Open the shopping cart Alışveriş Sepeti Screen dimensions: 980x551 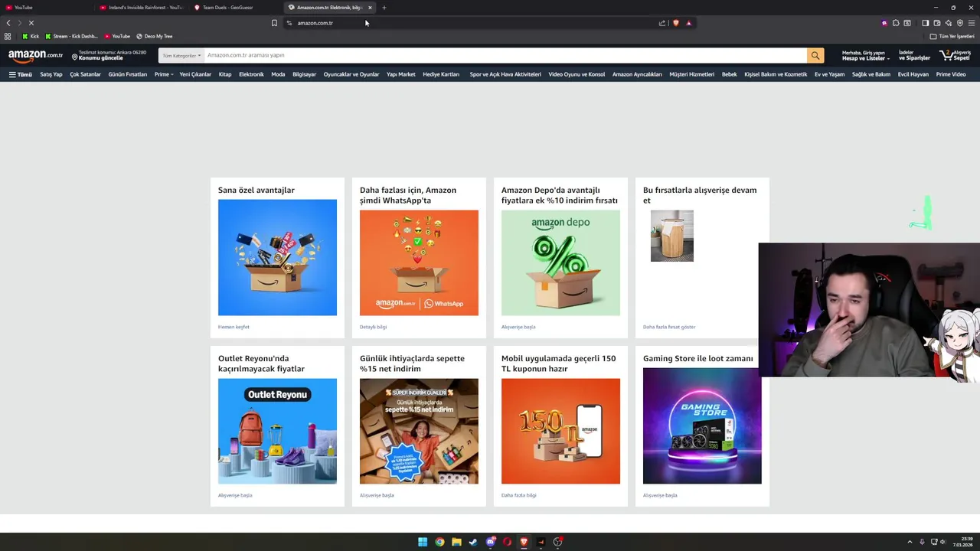pos(955,55)
